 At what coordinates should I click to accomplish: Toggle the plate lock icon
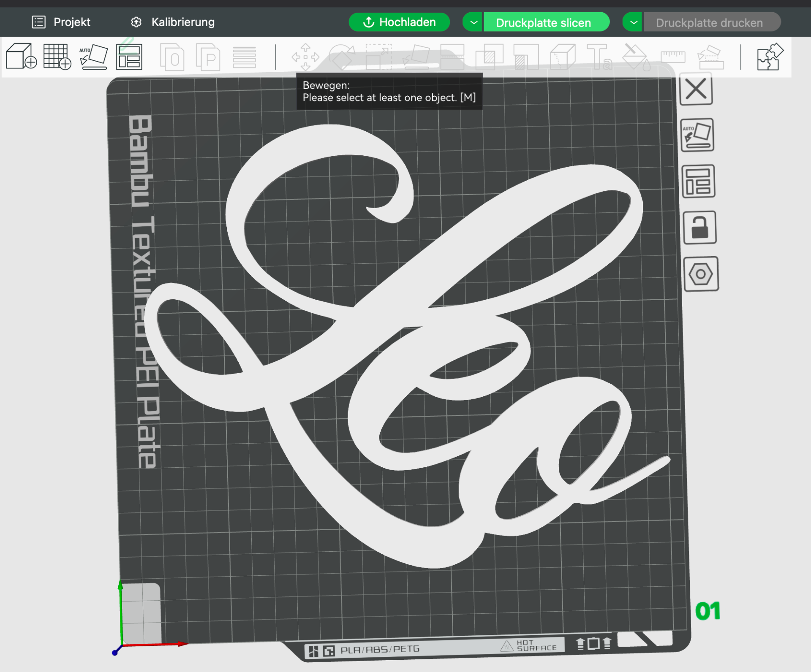point(699,228)
